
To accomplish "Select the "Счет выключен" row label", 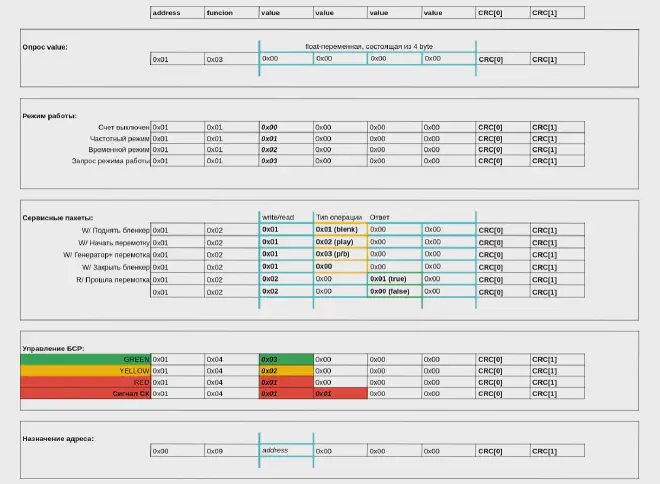I will (x=124, y=128).
